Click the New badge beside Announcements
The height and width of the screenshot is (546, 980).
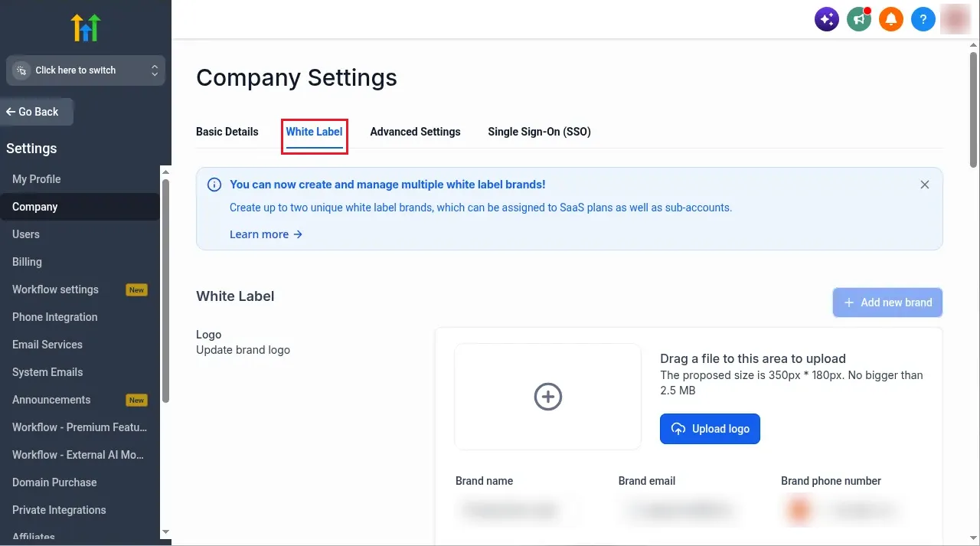point(136,400)
